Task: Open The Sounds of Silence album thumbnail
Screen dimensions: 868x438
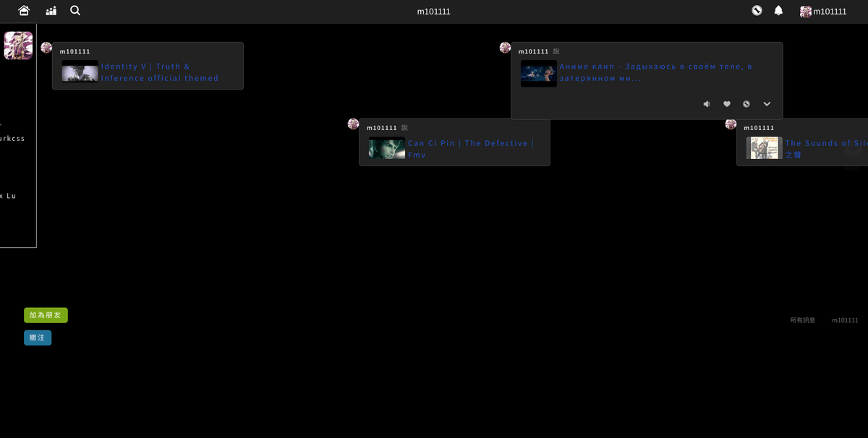Action: [x=765, y=148]
